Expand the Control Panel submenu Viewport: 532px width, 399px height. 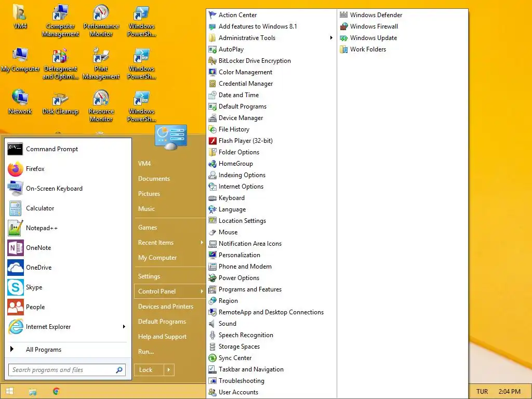tap(170, 291)
